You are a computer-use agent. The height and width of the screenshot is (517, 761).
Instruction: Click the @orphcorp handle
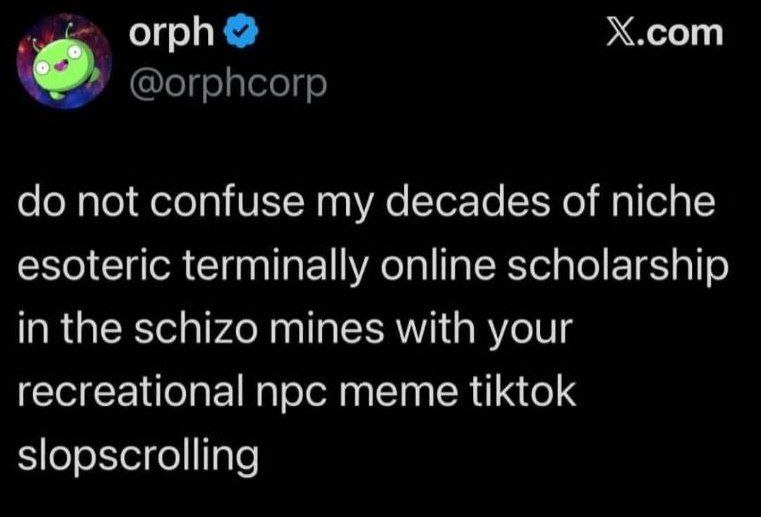227,84
